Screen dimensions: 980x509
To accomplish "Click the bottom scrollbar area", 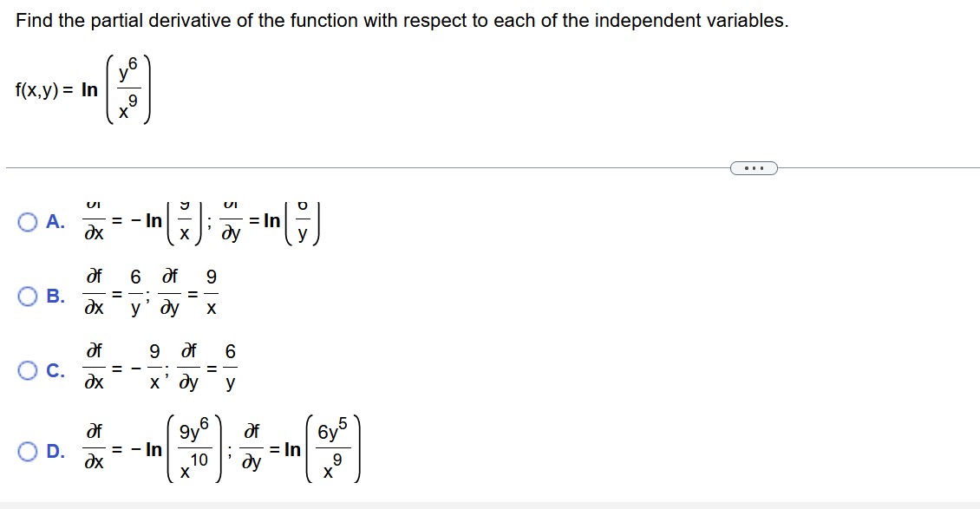I will tap(490, 503).
